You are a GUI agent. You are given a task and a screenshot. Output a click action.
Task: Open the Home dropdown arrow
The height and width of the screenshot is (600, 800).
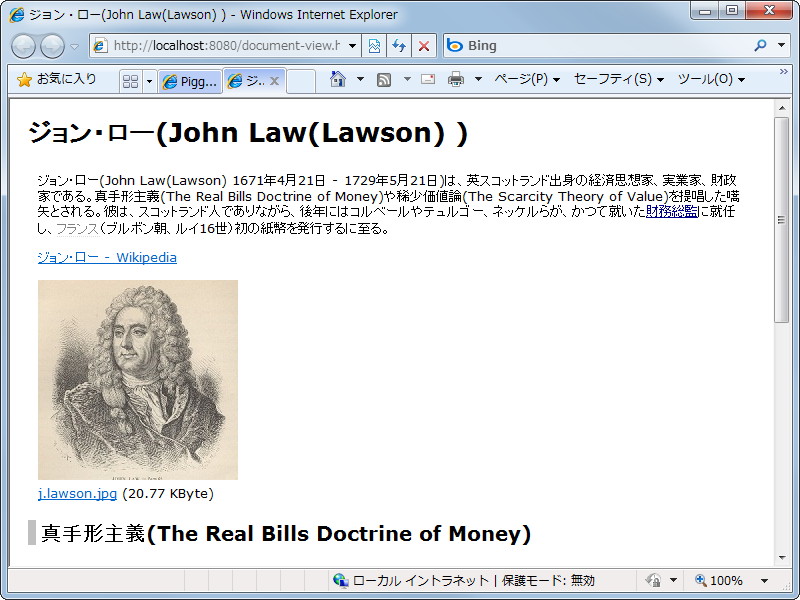[360, 79]
